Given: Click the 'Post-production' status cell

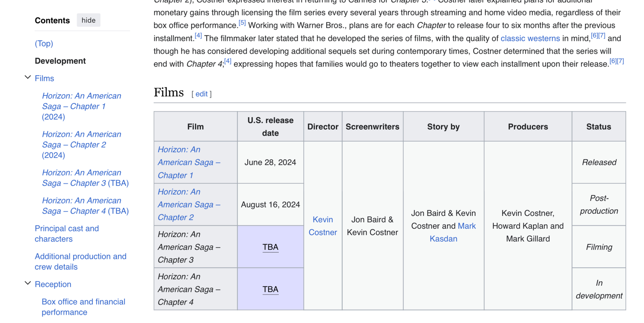Looking at the screenshot, I should click(x=599, y=205).
